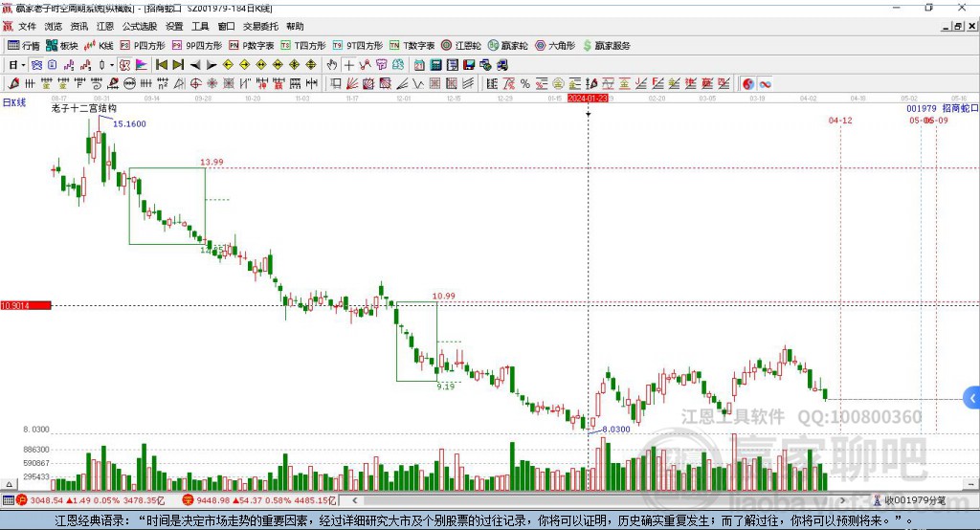Click the 15.1600 high price label

[x=129, y=123]
